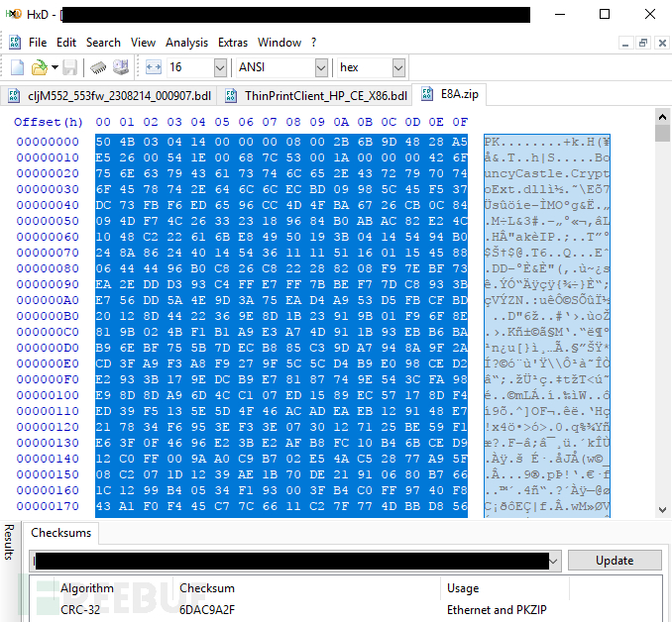Click the New file icon
The image size is (672, 622).
[x=17, y=67]
